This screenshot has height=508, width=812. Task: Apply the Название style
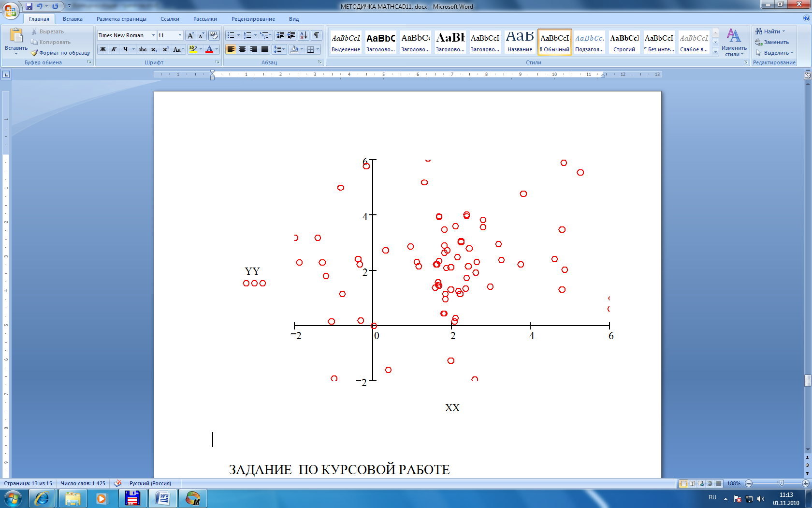coord(520,42)
